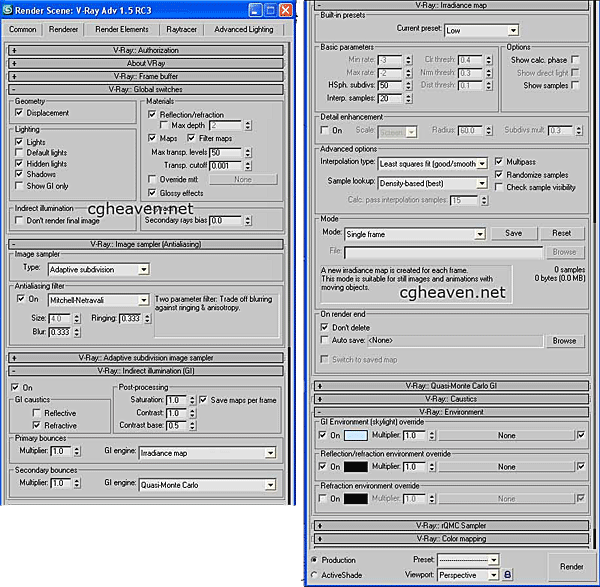Image resolution: width=600 pixels, height=587 pixels.
Task: Disable the Shadows checkbox
Action: click(19, 174)
